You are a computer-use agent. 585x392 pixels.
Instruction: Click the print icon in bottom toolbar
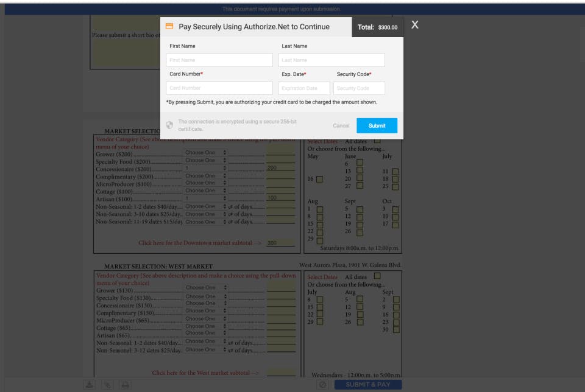125,385
